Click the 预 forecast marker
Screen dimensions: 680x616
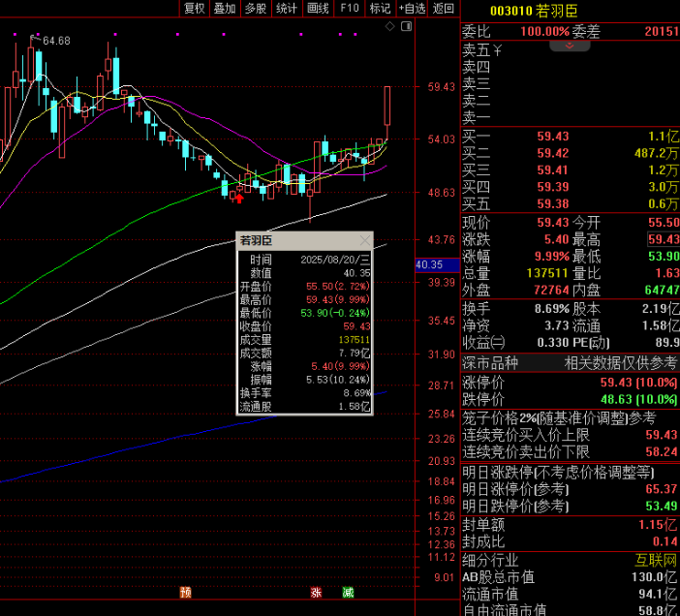pyautogui.click(x=186, y=592)
